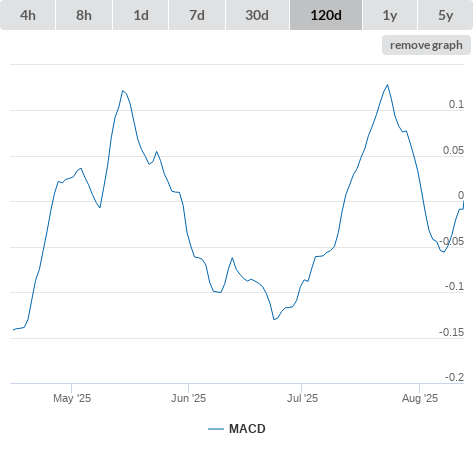Click the Aug '25 axis label

click(x=420, y=398)
